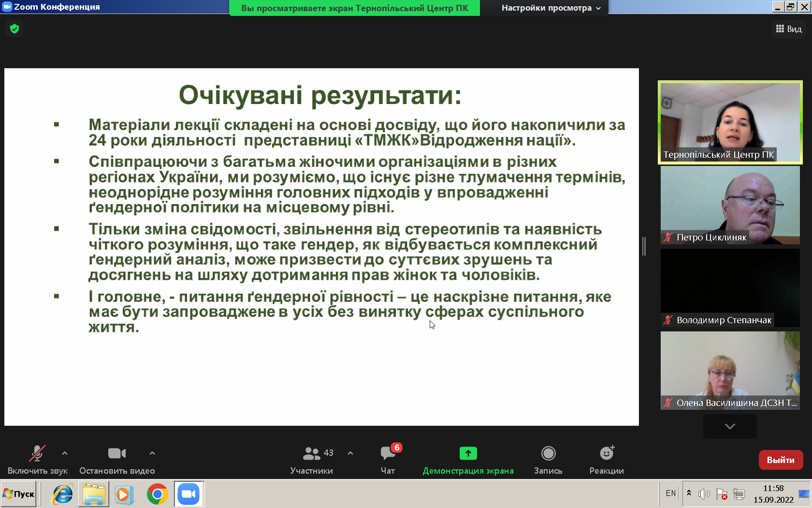Viewport: 812px width, 508px height.
Task: Open the Chat panel with 6 unread
Action: 388,460
